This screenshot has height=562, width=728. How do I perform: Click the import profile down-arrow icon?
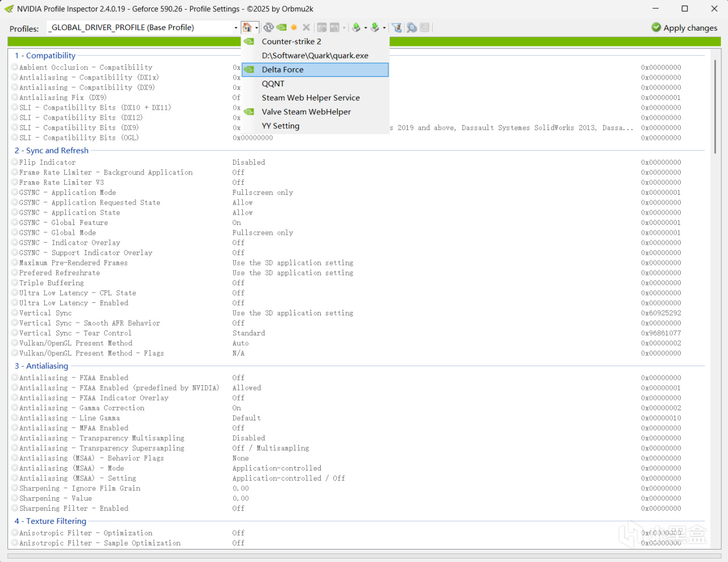coord(375,27)
